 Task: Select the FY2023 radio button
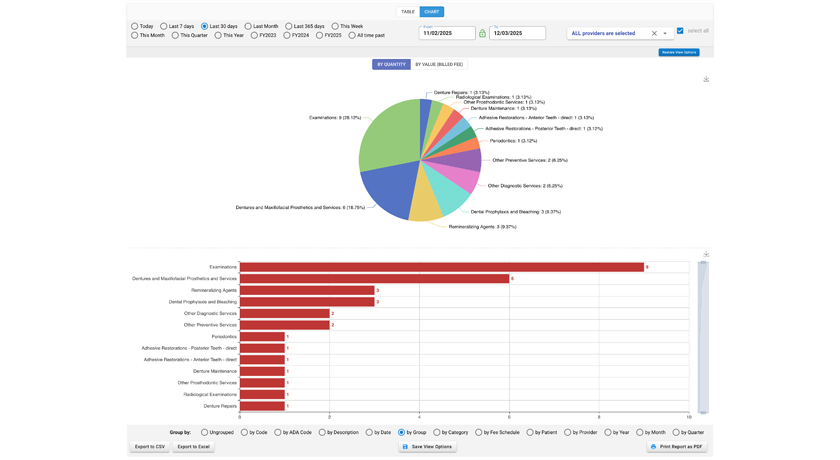pyautogui.click(x=254, y=35)
